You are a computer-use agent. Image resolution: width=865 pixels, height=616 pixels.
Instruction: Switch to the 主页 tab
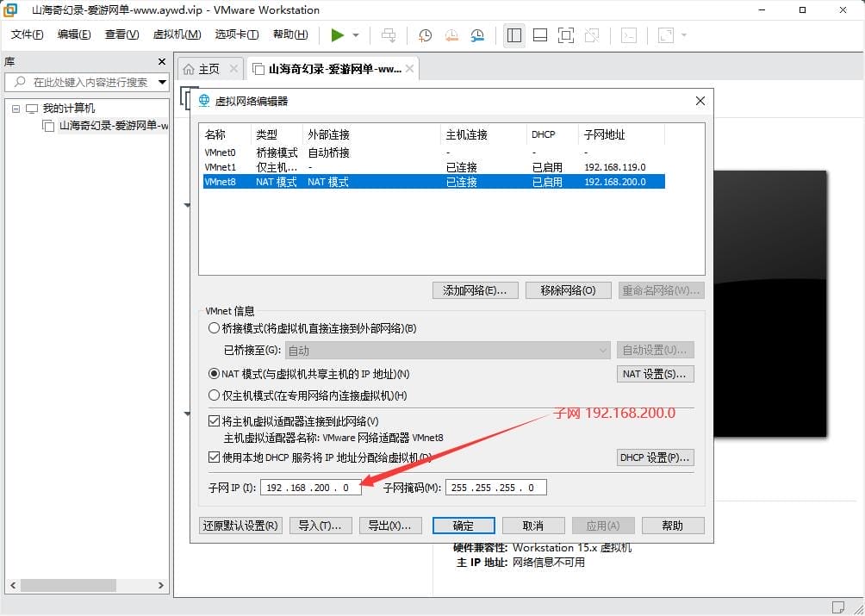208,67
